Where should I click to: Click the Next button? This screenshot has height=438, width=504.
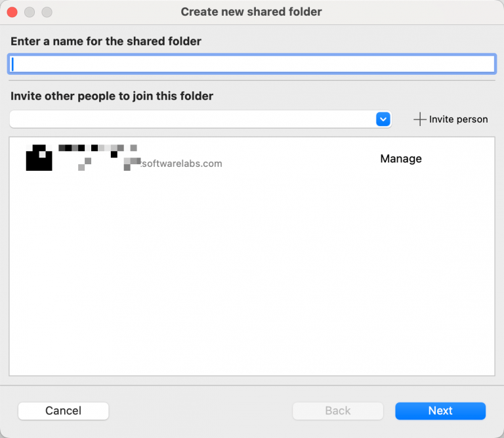(x=440, y=411)
